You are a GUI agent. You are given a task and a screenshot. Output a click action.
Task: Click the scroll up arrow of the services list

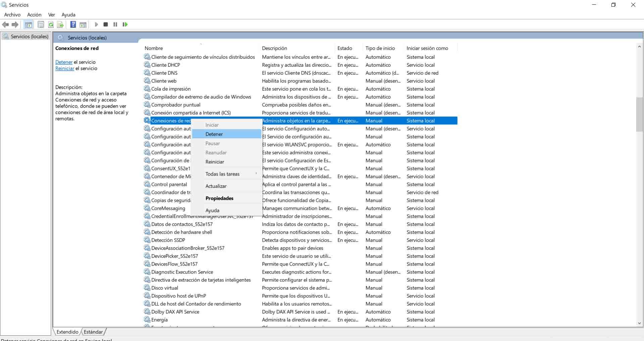pos(639,47)
